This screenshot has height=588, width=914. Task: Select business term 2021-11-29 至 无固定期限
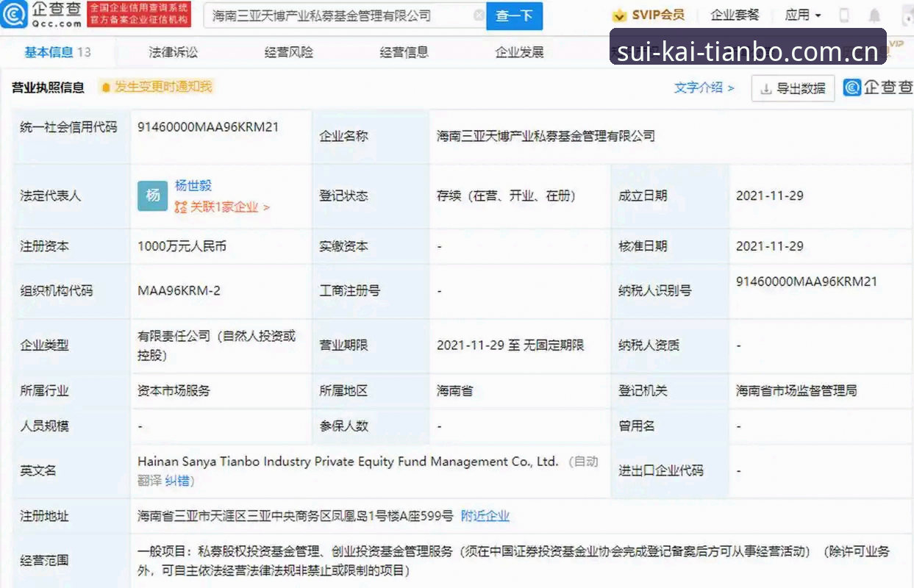click(x=510, y=345)
